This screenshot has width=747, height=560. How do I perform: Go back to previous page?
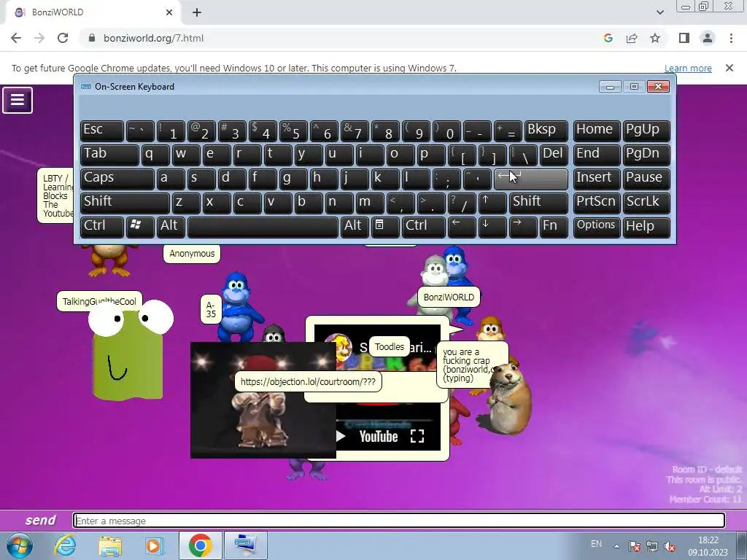[x=16, y=38]
